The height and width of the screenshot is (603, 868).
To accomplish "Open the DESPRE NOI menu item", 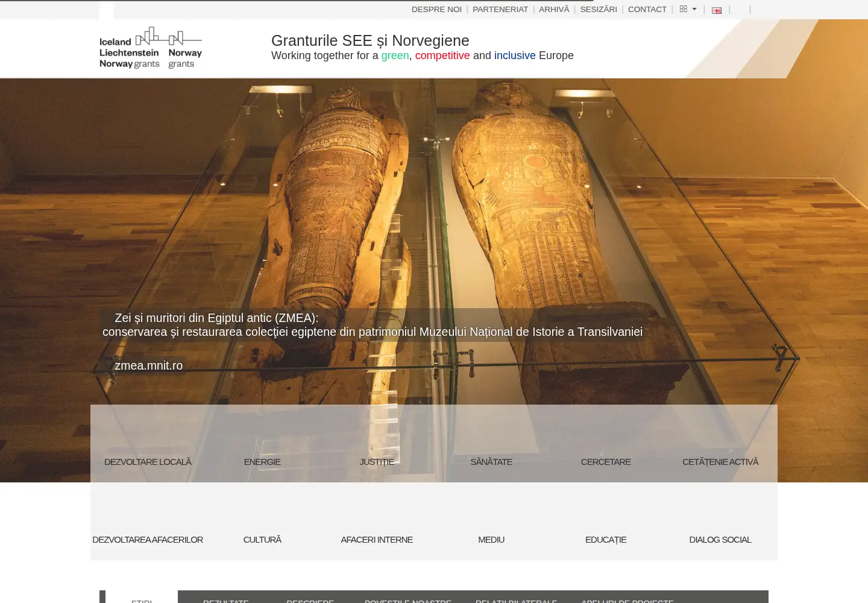I will coord(436,9).
